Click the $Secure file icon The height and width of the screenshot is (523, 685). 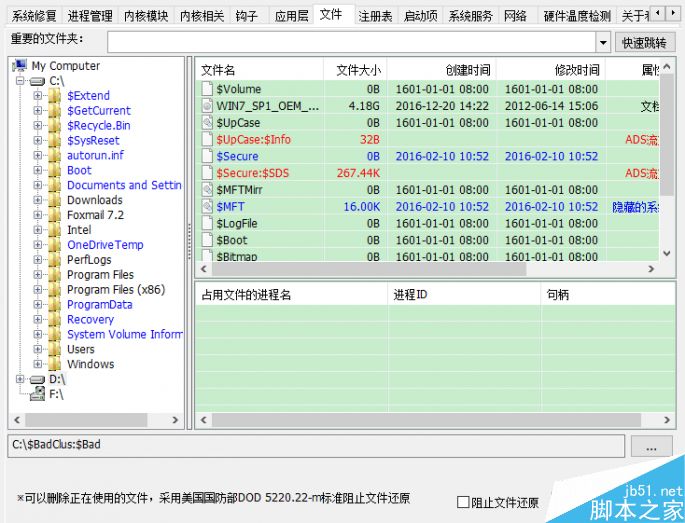[x=207, y=156]
